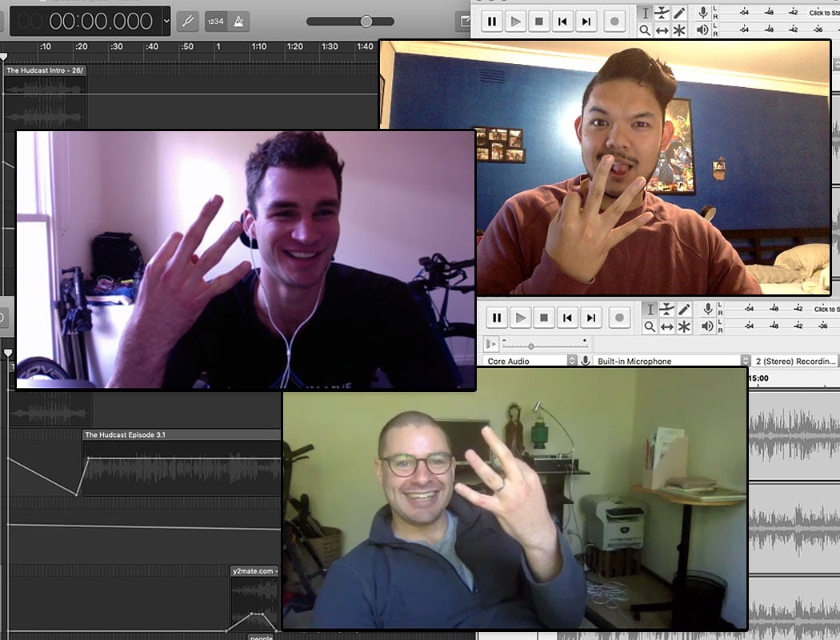This screenshot has width=840, height=640.
Task: Pick the Draw pencil tool in lower Audacity toolbar
Action: (684, 309)
